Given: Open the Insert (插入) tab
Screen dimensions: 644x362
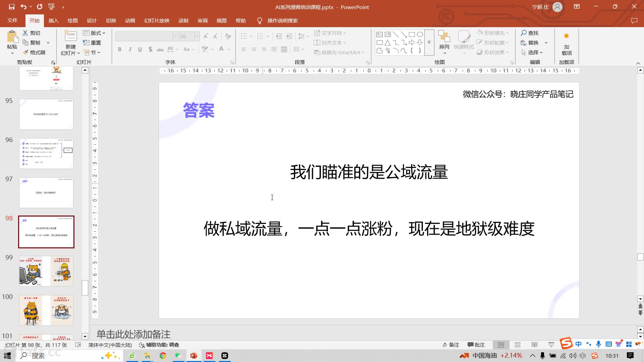Looking at the screenshot, I should click(x=53, y=20).
